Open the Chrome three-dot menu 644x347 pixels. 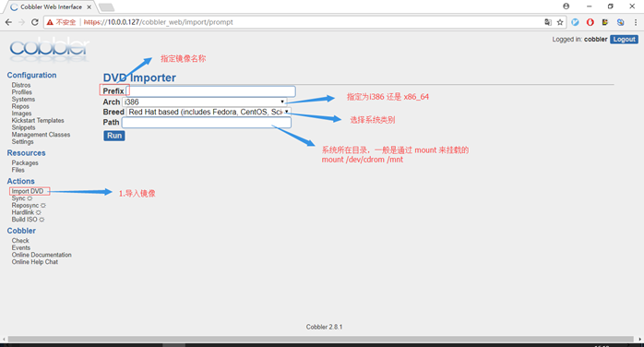636,22
